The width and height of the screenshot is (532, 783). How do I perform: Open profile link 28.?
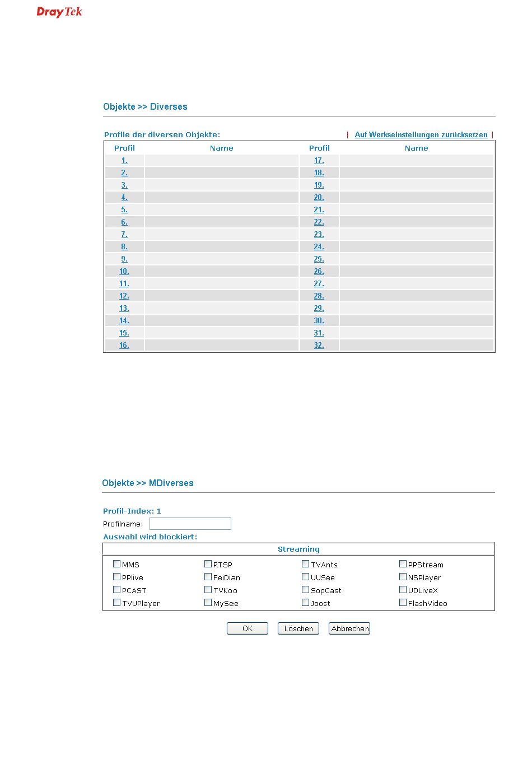click(319, 296)
